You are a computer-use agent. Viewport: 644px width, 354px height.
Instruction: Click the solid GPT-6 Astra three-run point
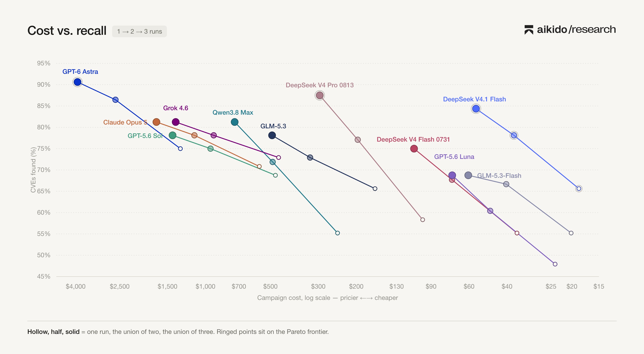pyautogui.click(x=77, y=82)
